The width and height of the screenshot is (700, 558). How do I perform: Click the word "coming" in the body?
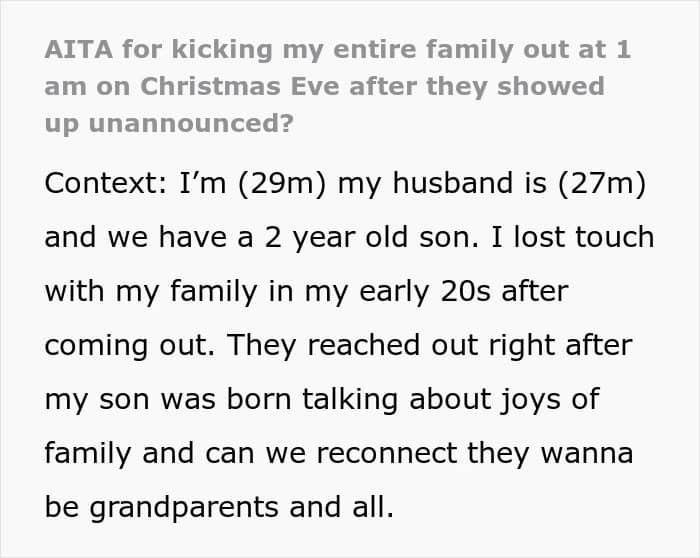pyautogui.click(x=93, y=345)
